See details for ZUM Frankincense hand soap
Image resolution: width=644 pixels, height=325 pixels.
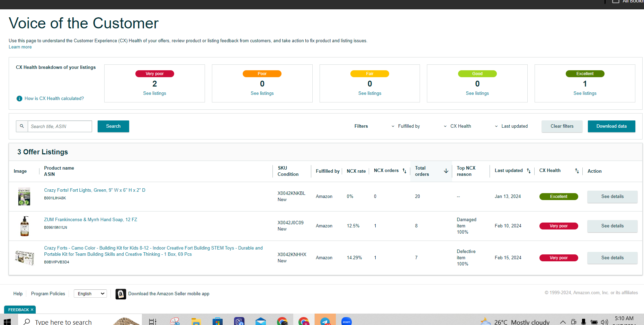point(612,226)
